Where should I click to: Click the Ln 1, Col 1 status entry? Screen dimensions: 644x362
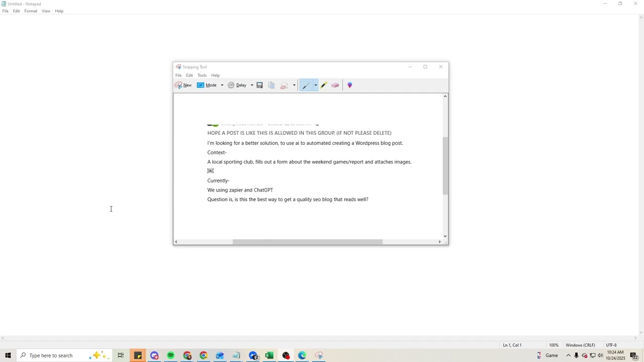(512, 345)
